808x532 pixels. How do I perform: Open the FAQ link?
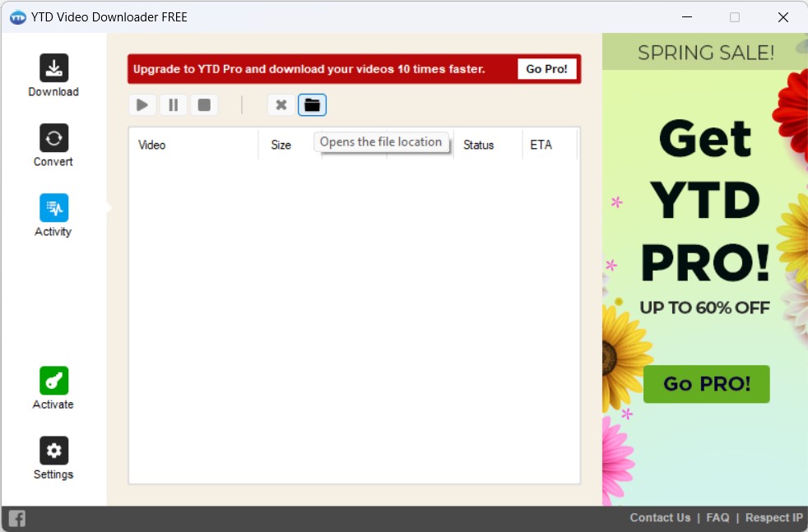717,517
